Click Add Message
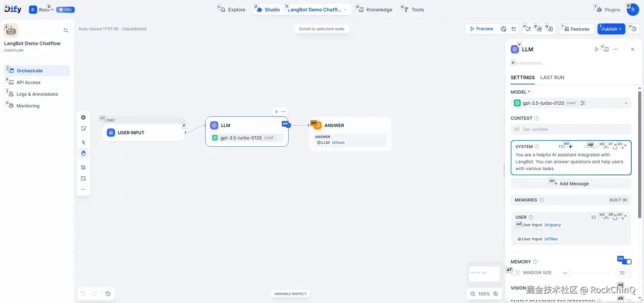 click(571, 184)
